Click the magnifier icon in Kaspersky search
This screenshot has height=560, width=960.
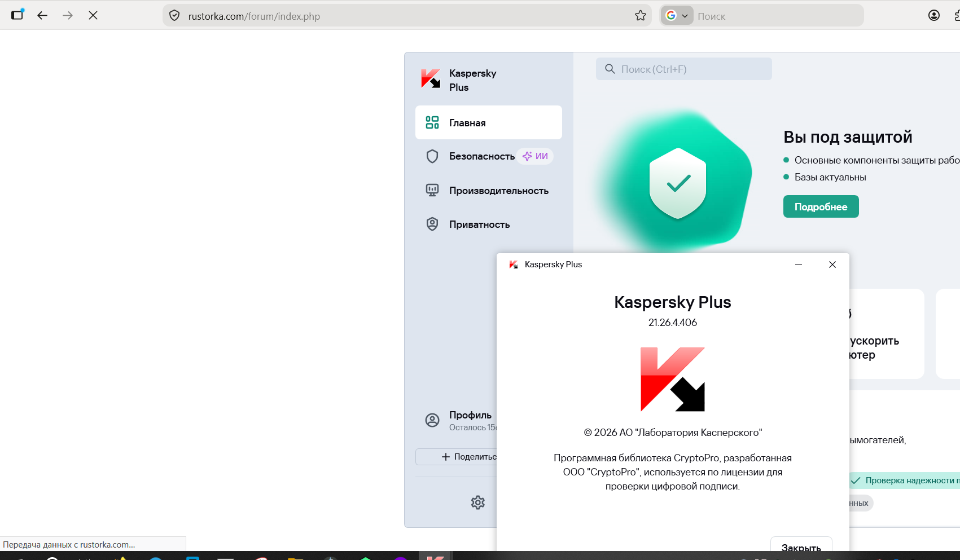point(610,69)
